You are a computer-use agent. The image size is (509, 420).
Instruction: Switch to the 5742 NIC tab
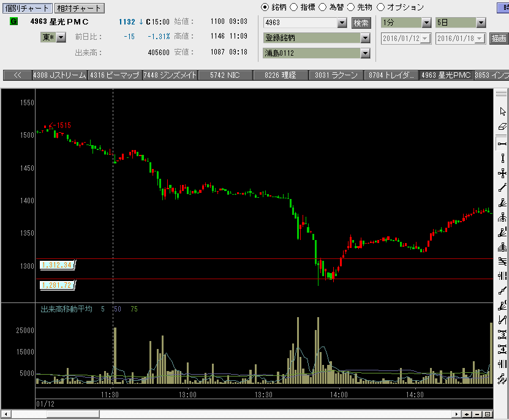click(x=225, y=75)
